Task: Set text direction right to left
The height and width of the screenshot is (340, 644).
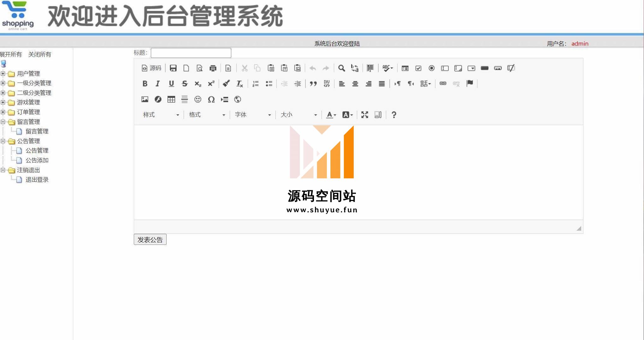Action: pos(411,84)
